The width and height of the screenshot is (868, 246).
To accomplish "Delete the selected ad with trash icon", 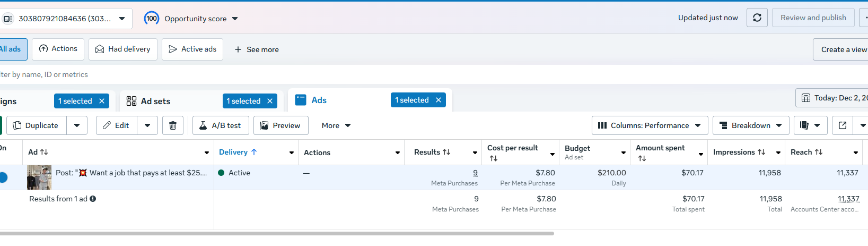I will coord(172,125).
